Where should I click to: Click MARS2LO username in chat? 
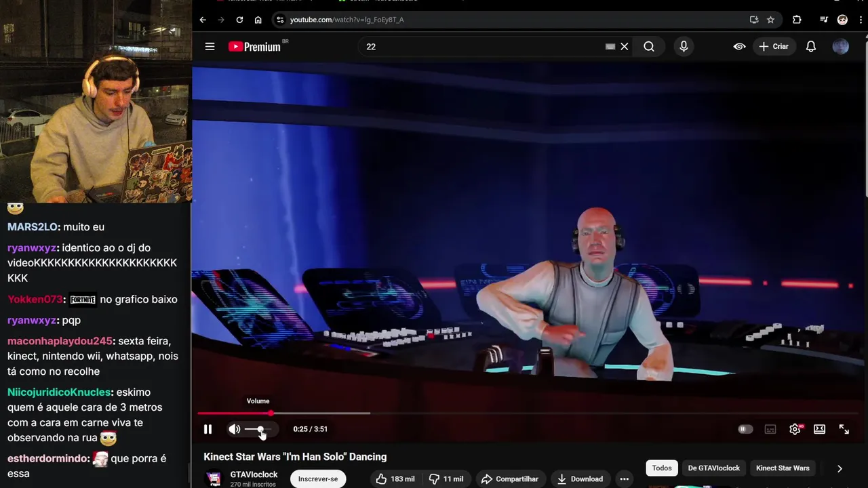tap(32, 227)
